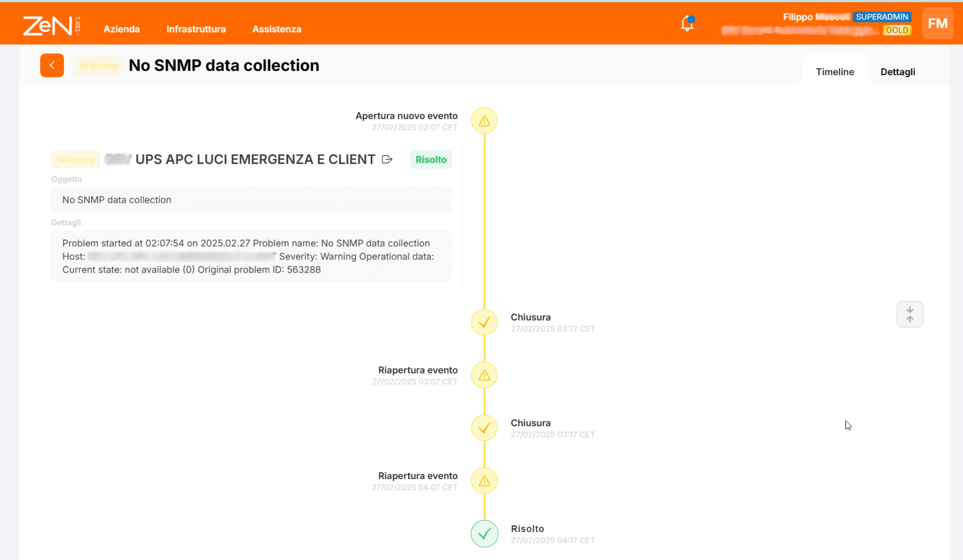The image size is (963, 560).
Task: Click the 04:07 Riapertura evento warning marker
Action: click(x=484, y=481)
